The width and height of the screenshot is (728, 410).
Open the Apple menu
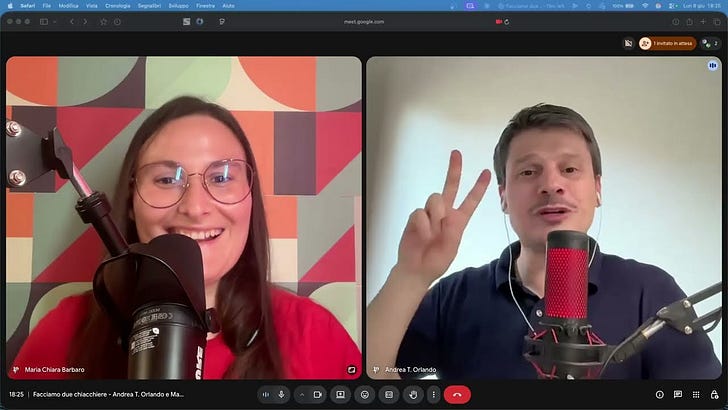point(10,6)
